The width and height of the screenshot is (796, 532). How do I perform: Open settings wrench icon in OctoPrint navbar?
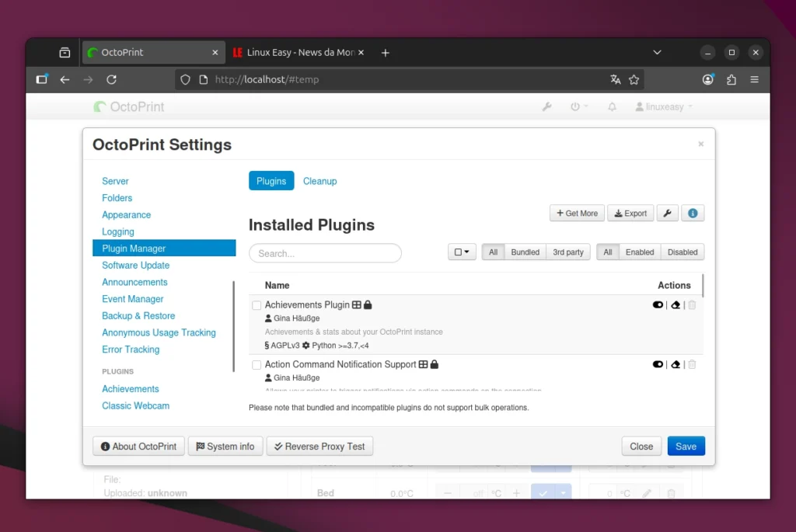tap(546, 107)
